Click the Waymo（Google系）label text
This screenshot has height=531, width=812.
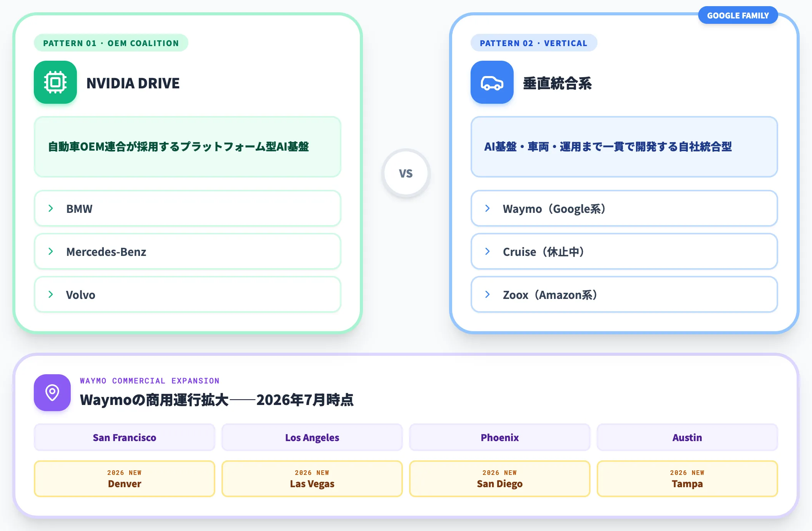pyautogui.click(x=554, y=209)
